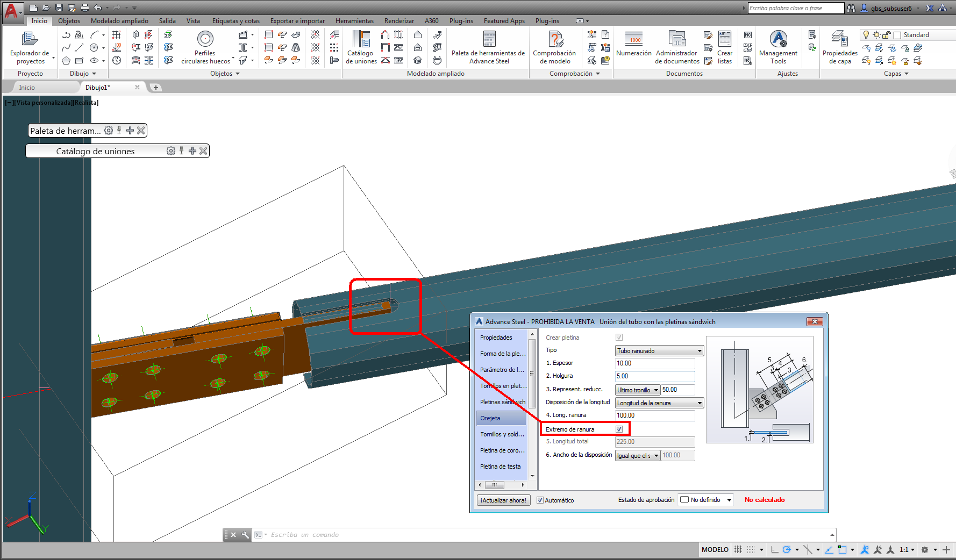Click the settings gear on Catálogo de uniones palette
Screen dimensions: 956x560
[x=171, y=151]
